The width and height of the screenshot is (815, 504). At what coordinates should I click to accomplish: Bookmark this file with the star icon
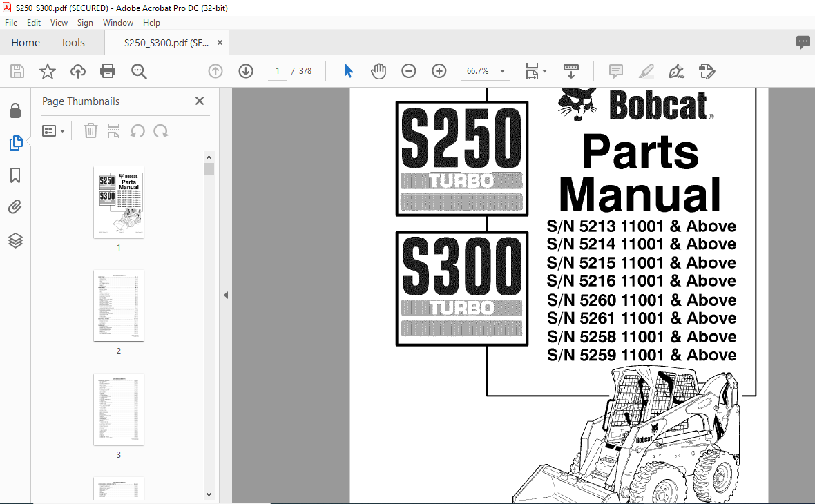click(x=47, y=71)
